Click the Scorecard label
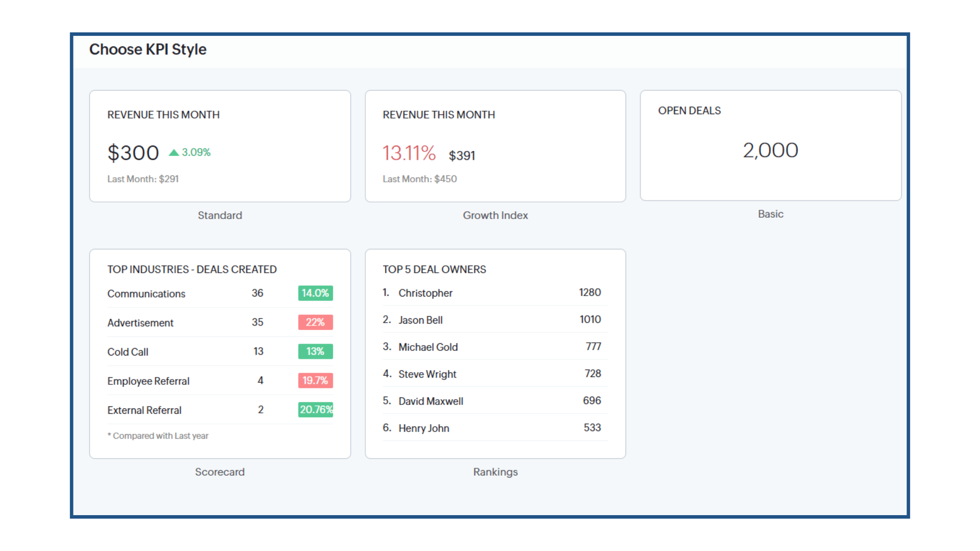This screenshot has height=551, width=980. click(220, 472)
